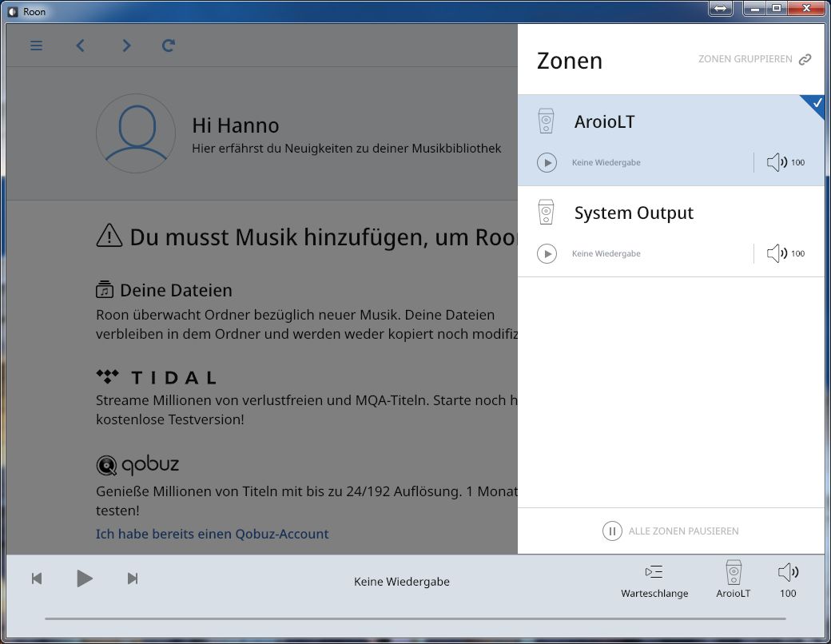Viewport: 831px width, 644px height.
Task: Open footer volume control showing 100
Action: click(x=788, y=580)
